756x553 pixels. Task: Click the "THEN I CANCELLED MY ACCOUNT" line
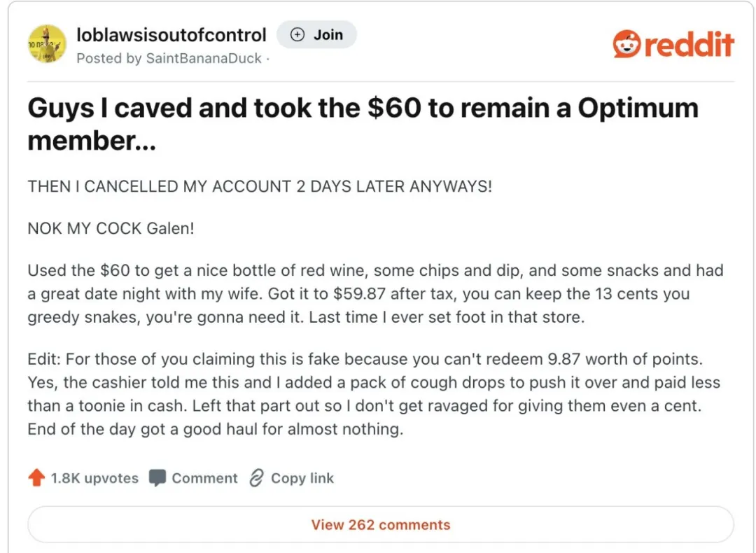[x=260, y=187]
